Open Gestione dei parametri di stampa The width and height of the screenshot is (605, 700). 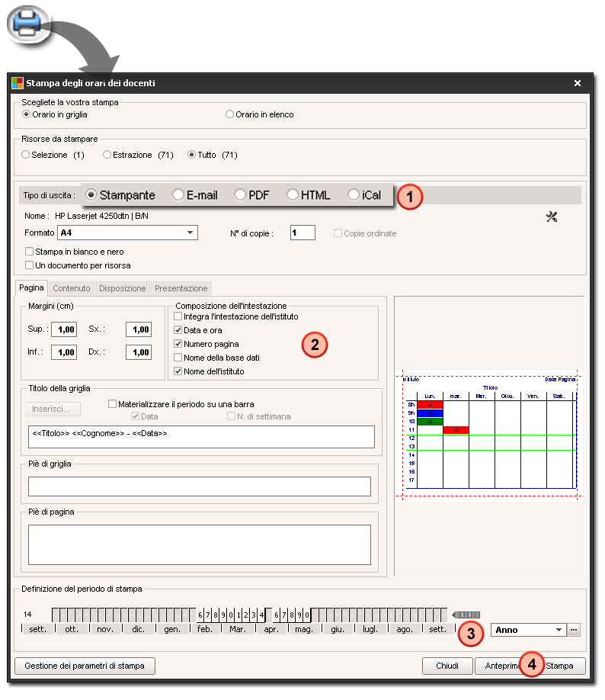(85, 666)
